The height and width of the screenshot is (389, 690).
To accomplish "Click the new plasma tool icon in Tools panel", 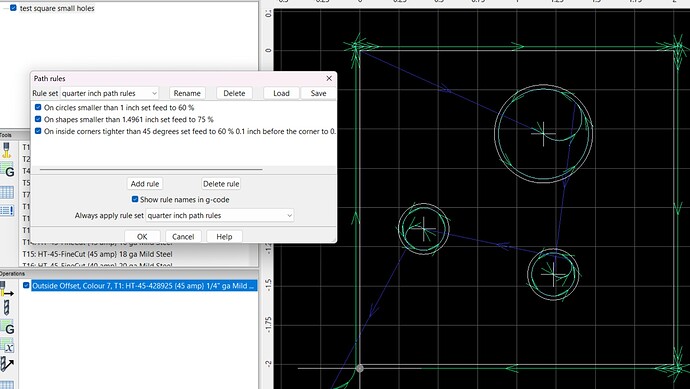I will pyautogui.click(x=7, y=150).
